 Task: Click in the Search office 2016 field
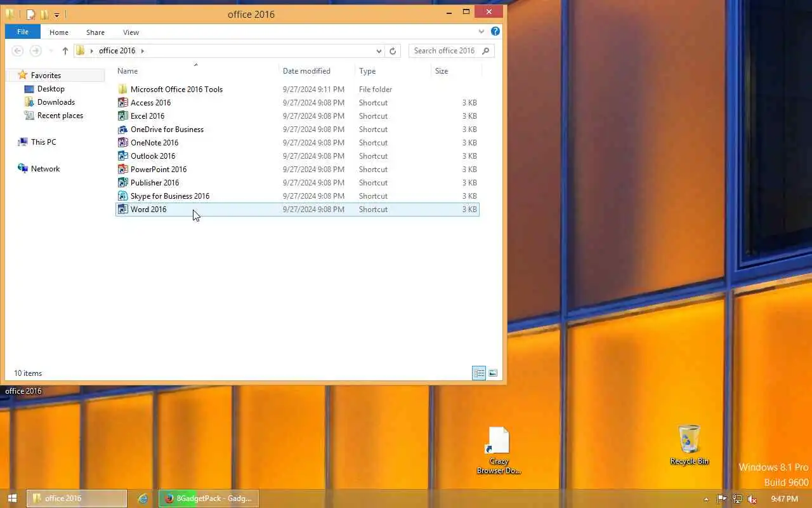point(445,51)
